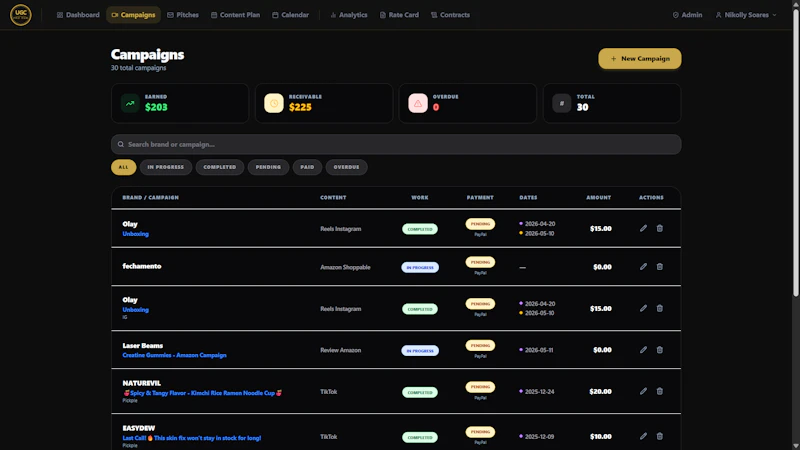This screenshot has height=450, width=800.
Task: Select the Campaigns nav item
Action: [133, 15]
